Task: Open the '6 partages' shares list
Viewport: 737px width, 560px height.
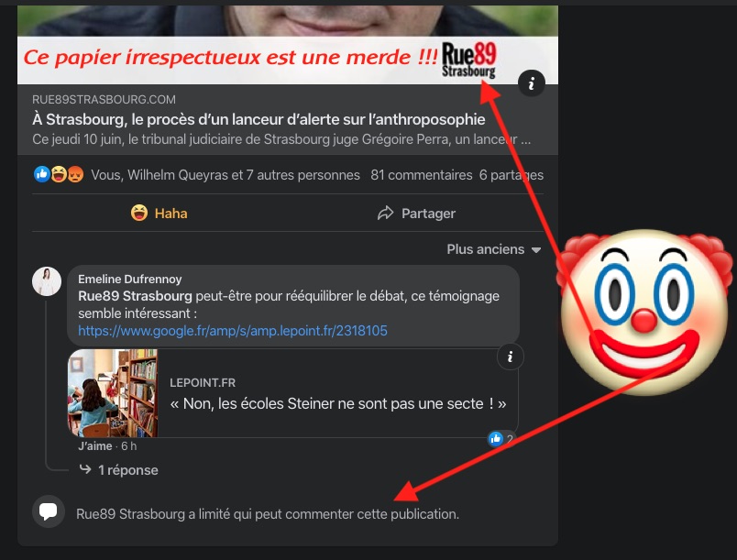Action: coord(511,174)
